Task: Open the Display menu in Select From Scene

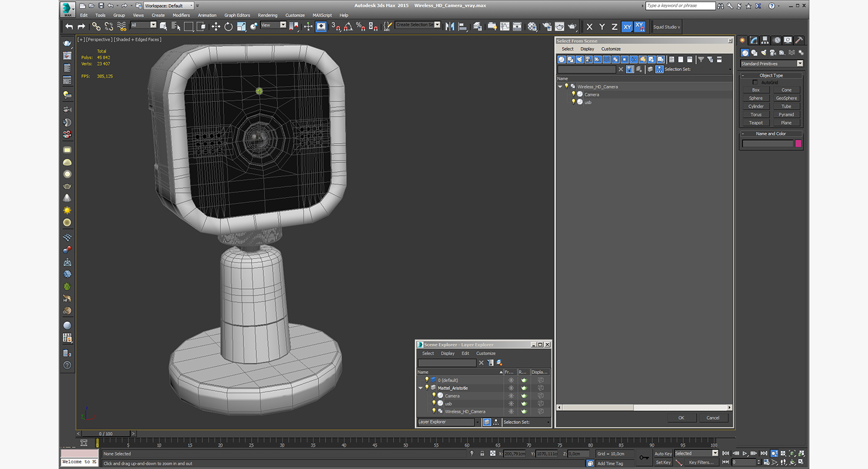Action: (x=587, y=49)
